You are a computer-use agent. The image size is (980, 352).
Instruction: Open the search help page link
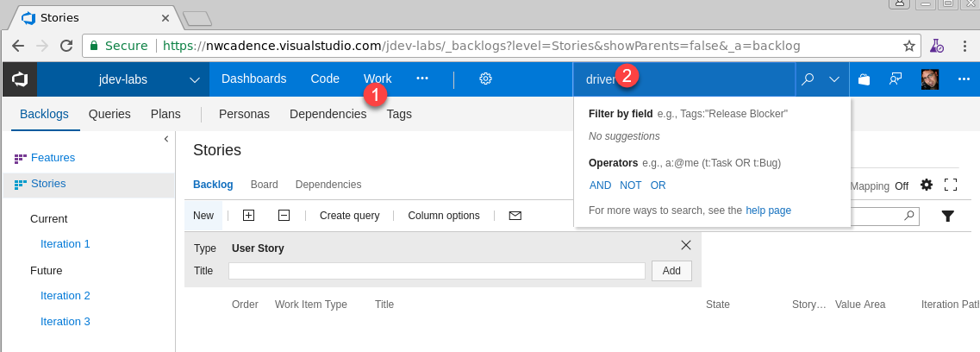[768, 211]
